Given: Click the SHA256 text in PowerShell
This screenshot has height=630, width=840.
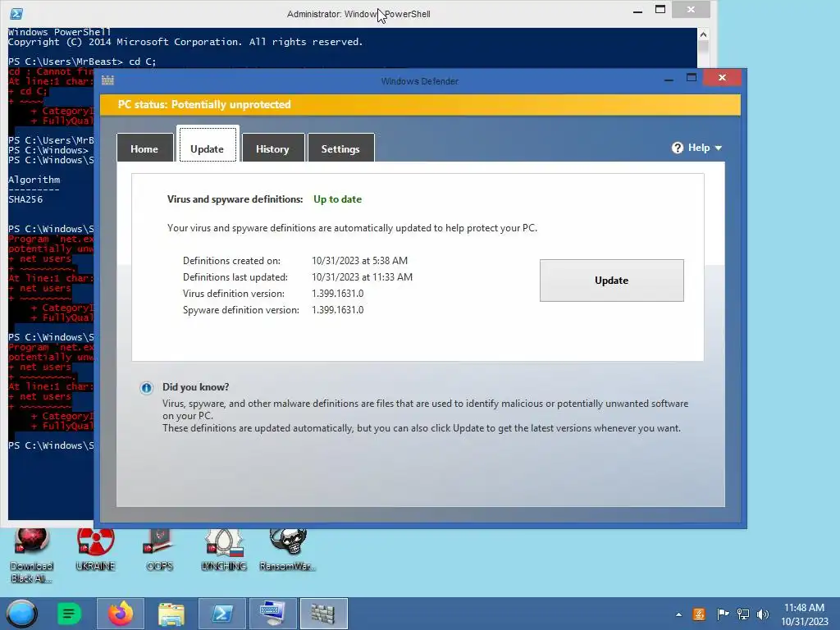Looking at the screenshot, I should pyautogui.click(x=25, y=199).
